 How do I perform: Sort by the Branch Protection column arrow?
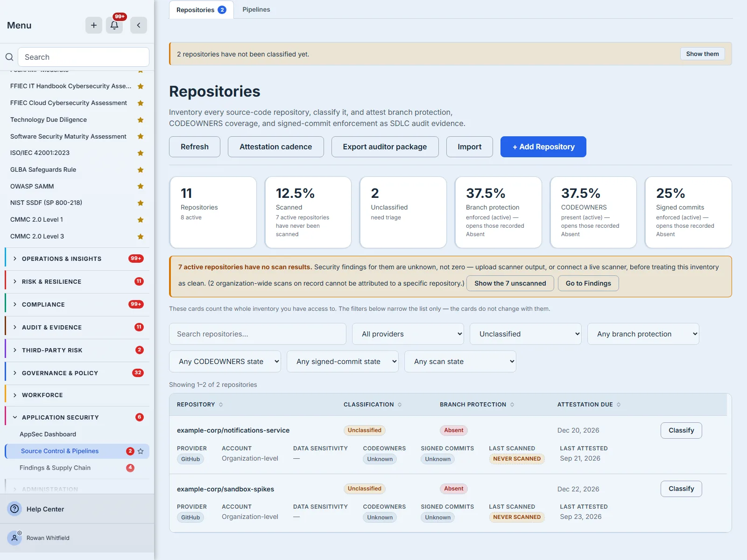(x=512, y=405)
